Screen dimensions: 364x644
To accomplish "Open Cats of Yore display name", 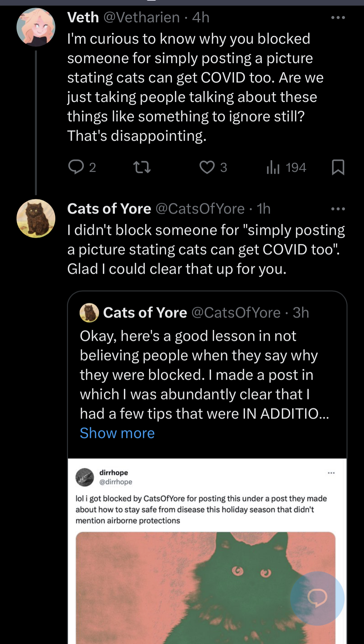I will pos(109,209).
